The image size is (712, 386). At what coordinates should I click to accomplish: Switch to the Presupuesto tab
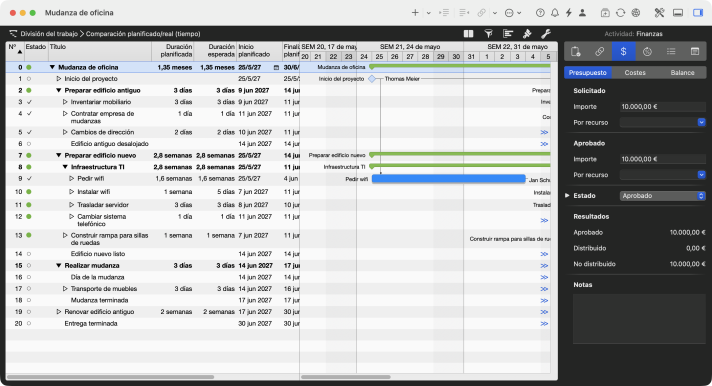(x=588, y=73)
